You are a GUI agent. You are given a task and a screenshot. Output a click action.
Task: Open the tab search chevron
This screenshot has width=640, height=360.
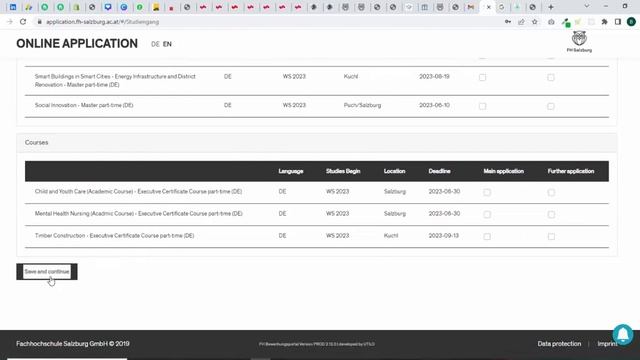tap(587, 7)
